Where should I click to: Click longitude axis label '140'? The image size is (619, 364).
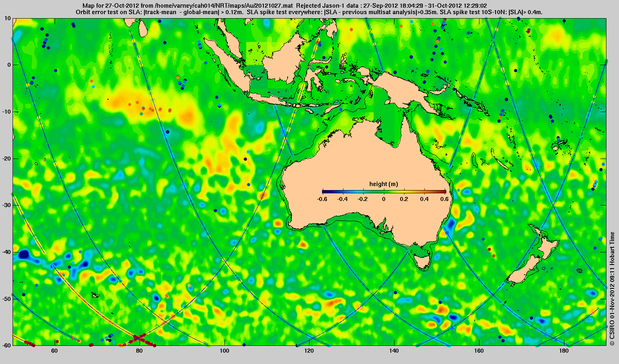[394, 351]
